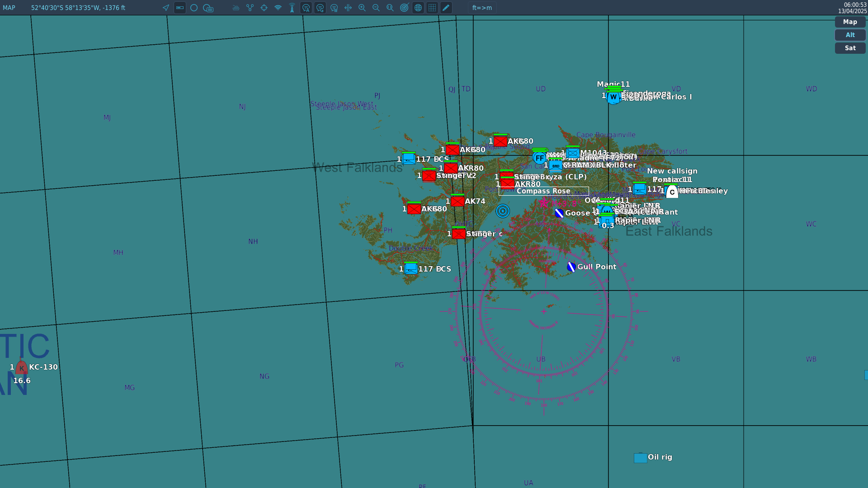Click the route branch nodes icon
Image resolution: width=868 pixels, height=488 pixels.
pos(250,8)
